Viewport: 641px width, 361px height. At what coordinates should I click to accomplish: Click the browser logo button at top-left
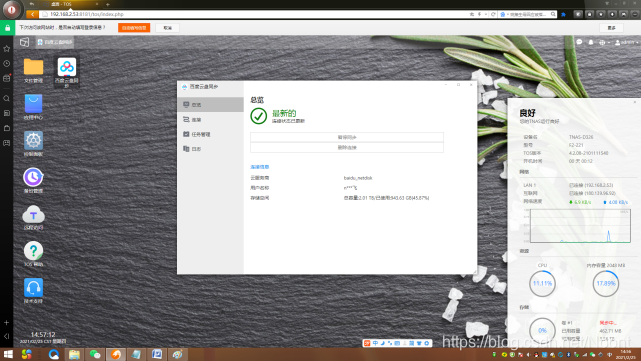coord(11,9)
